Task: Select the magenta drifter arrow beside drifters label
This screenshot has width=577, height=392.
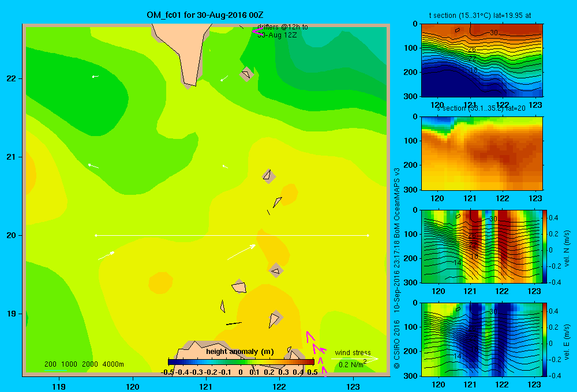Action: point(257,31)
